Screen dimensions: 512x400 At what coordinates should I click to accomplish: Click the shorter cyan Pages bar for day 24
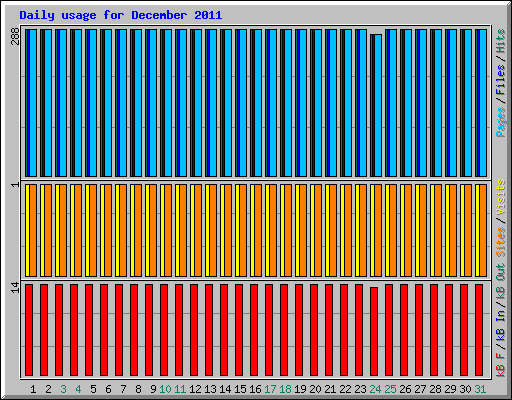(x=378, y=105)
